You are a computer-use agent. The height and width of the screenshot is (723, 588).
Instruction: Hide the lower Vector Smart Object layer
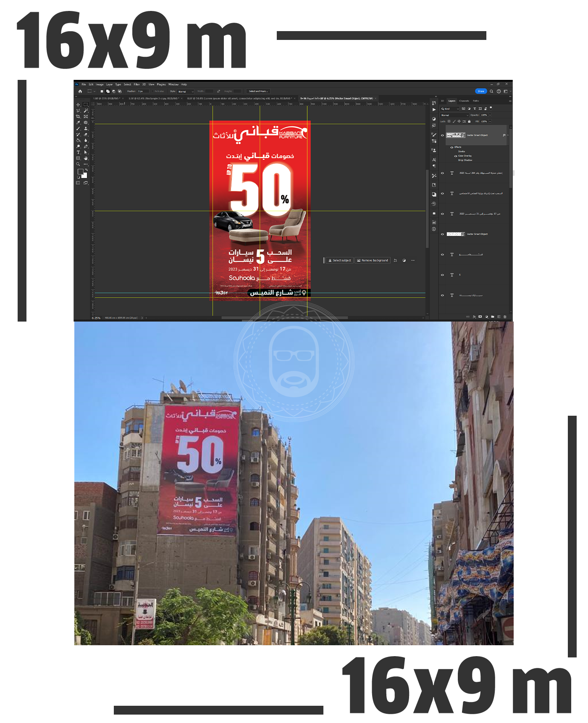click(442, 234)
